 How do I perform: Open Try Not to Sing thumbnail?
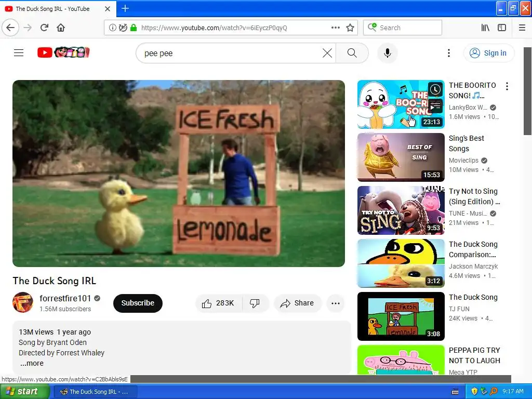click(x=401, y=210)
